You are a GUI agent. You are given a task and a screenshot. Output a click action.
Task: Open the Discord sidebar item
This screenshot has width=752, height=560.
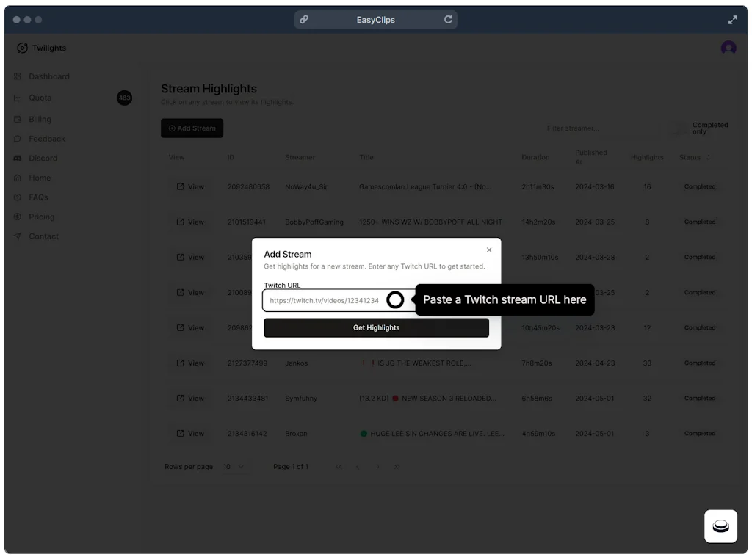pyautogui.click(x=43, y=158)
